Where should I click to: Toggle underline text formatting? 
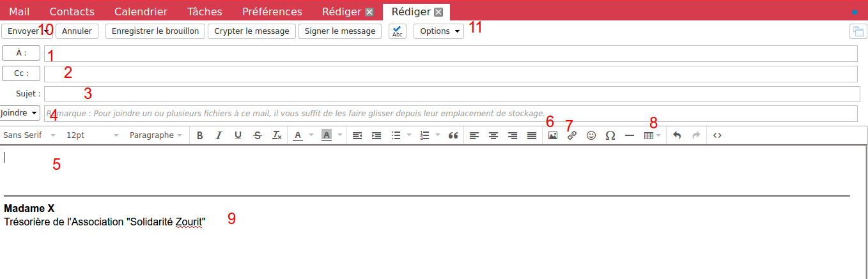coord(238,135)
